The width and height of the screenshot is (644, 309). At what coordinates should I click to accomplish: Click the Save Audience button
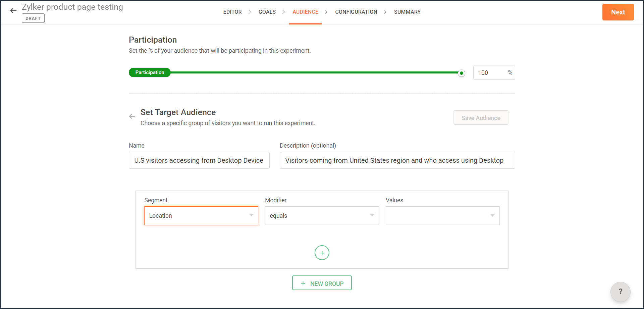[481, 118]
